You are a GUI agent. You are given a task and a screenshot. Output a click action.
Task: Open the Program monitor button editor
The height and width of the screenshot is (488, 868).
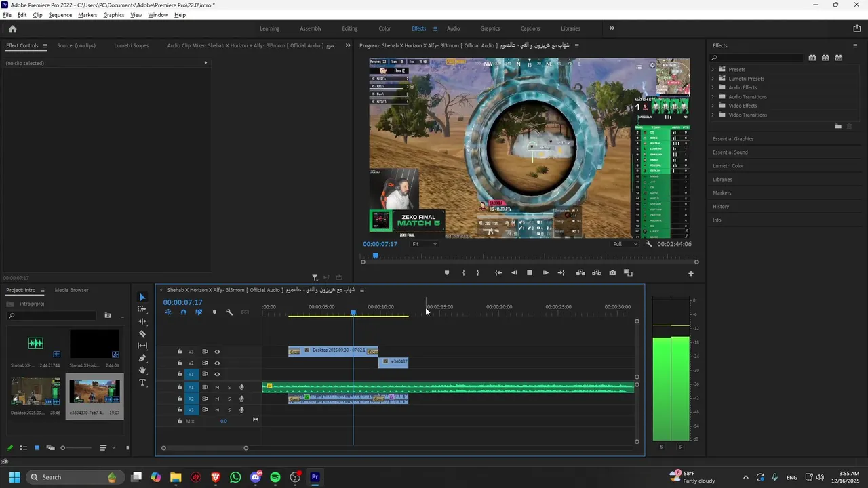[691, 274]
